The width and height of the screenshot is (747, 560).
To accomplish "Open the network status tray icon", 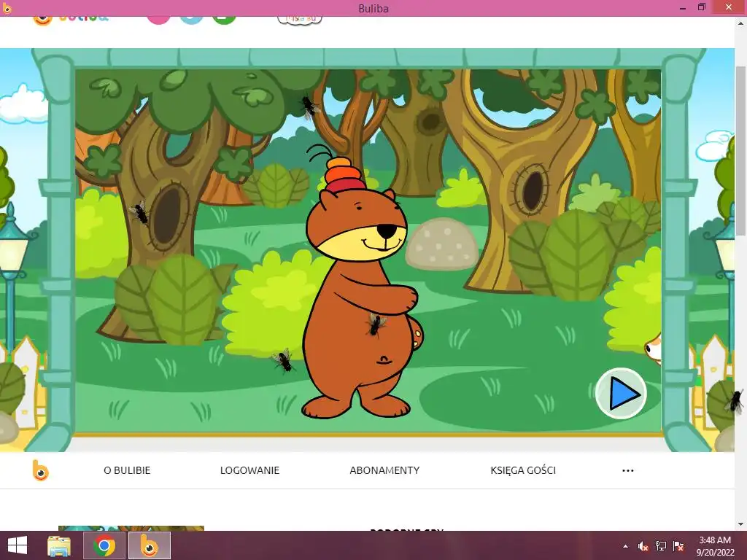I will coord(661,546).
